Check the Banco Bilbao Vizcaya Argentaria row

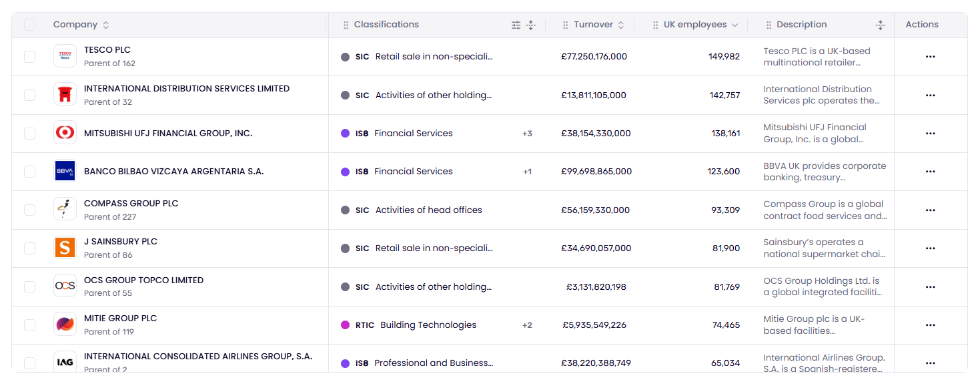29,172
